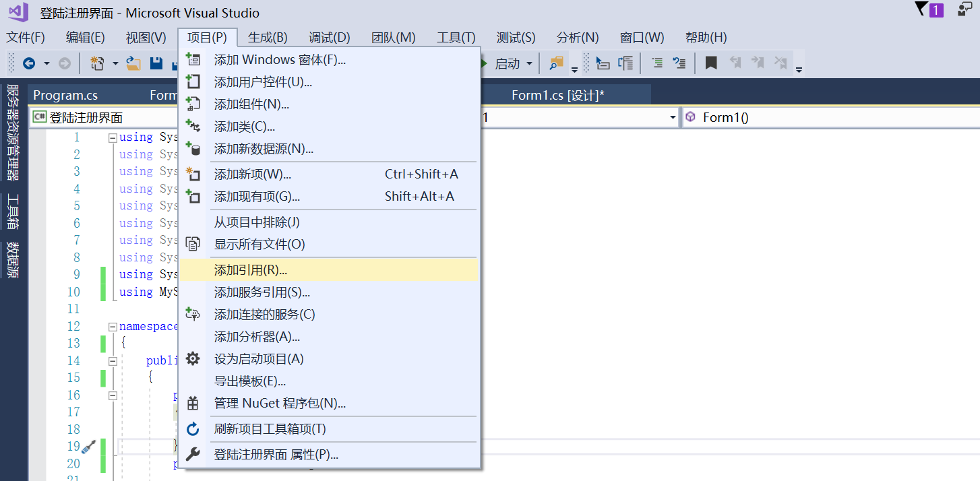Switch to the Program.cs tab
Viewport: 980px width, 481px height.
(x=65, y=95)
